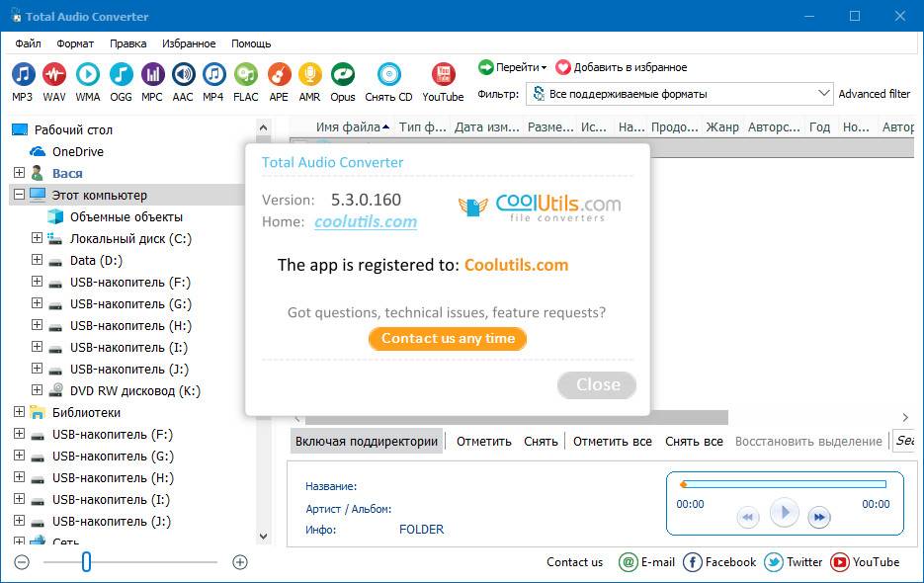Click the rewind button in player

click(x=748, y=517)
